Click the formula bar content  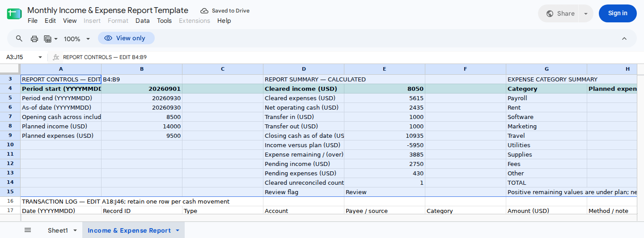tap(105, 57)
